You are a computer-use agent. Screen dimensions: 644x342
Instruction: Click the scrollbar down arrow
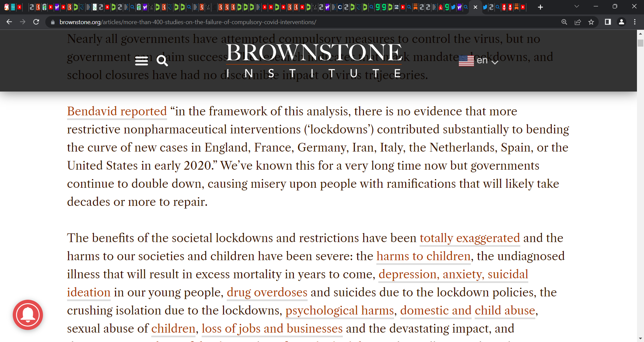point(640,338)
